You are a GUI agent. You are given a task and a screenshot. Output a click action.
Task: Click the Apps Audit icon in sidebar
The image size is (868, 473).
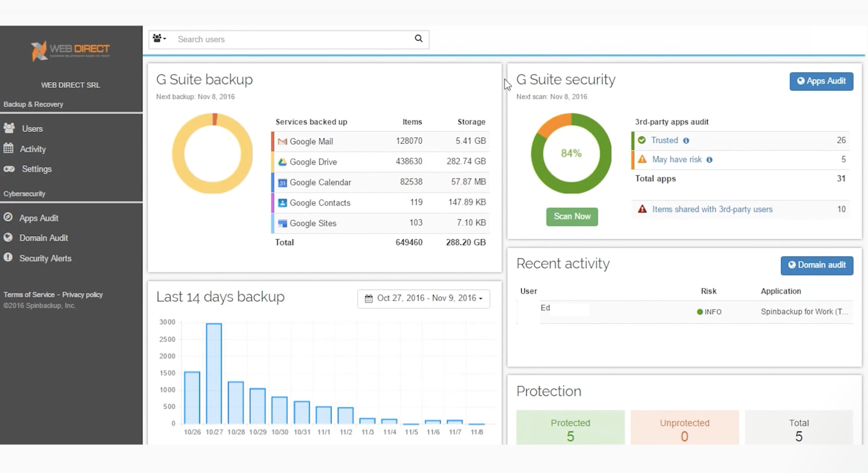point(8,217)
